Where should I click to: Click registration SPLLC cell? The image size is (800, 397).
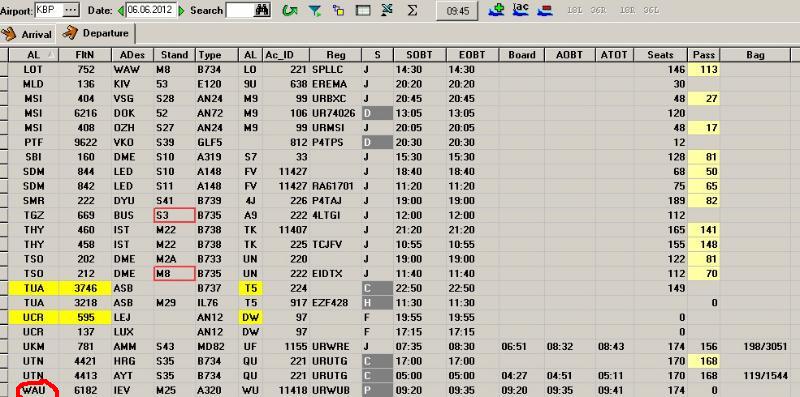tap(335, 69)
